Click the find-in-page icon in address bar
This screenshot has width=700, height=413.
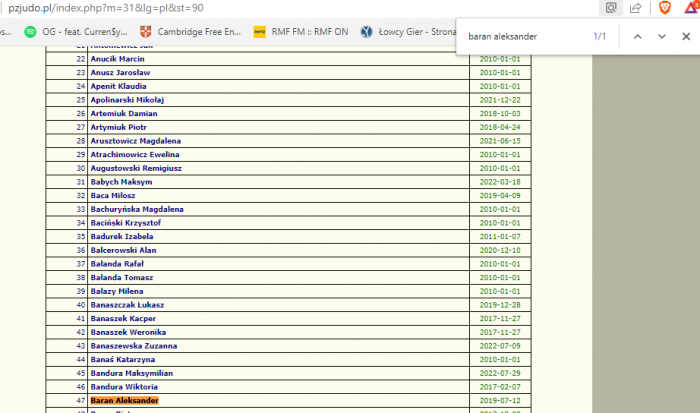(x=611, y=8)
